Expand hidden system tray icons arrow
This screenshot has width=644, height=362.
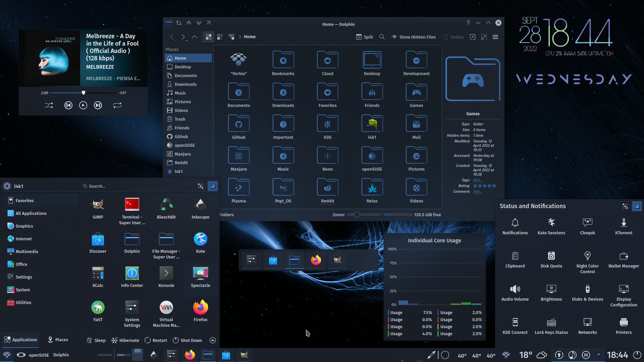tap(599, 355)
